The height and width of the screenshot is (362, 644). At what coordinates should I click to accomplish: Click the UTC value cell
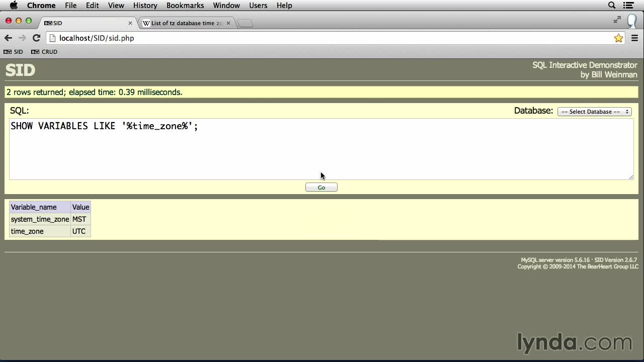pyautogui.click(x=80, y=231)
